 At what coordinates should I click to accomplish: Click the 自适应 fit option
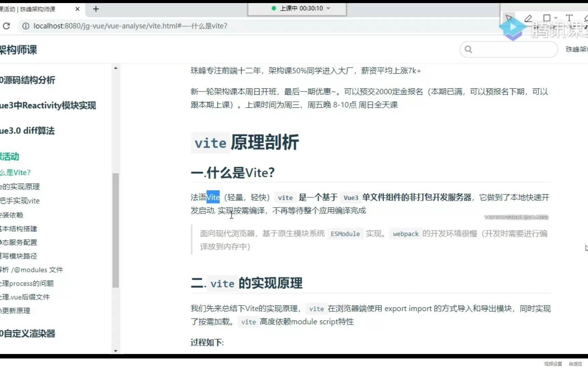point(575,364)
